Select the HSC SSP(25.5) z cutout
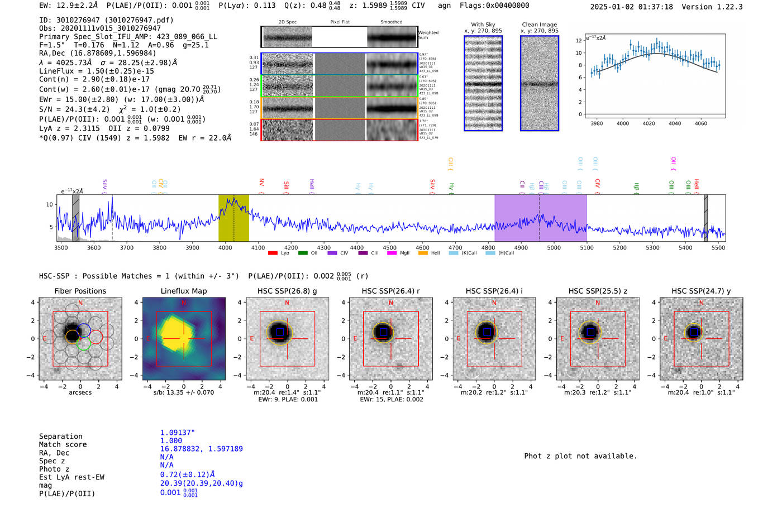Viewport: 782px width, 532px height. point(598,339)
